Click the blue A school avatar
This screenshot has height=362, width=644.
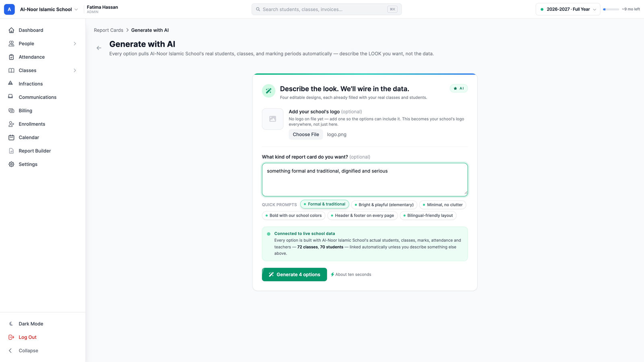(x=9, y=9)
